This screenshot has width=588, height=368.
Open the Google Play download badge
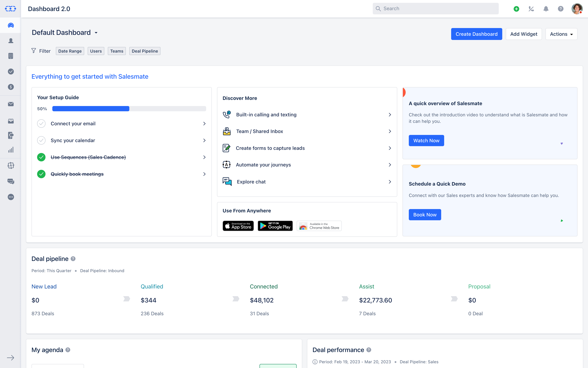[x=275, y=226]
